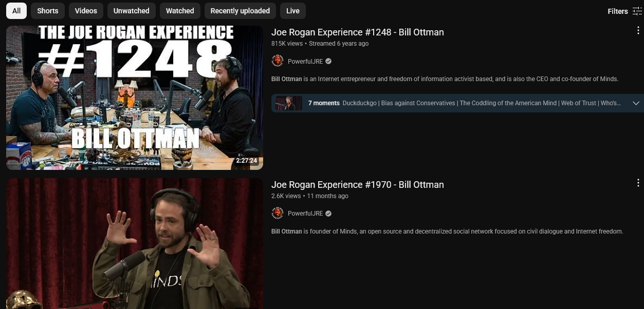Click the Filters sliders icon
644x309 pixels.
637,11
